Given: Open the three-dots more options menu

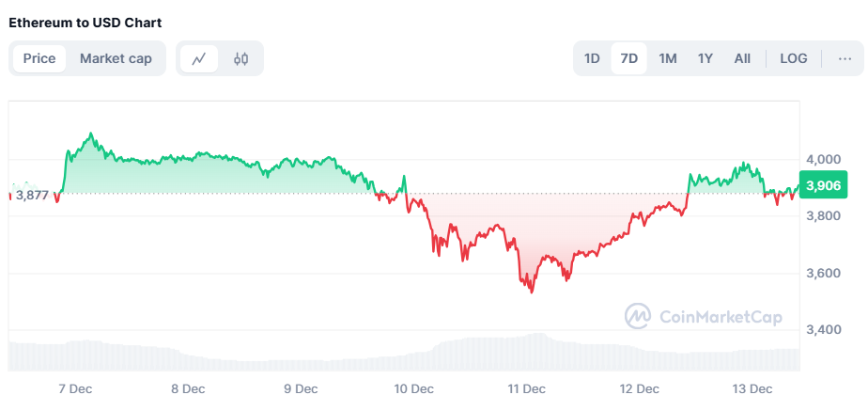Looking at the screenshot, I should (x=845, y=58).
